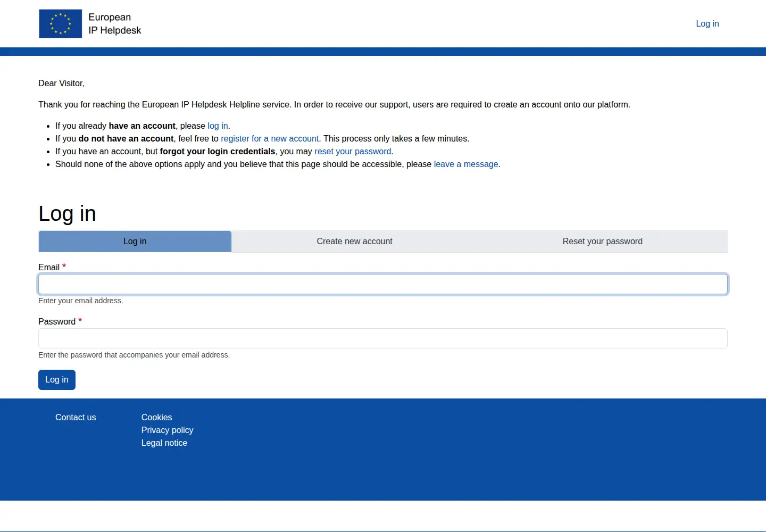Switch to Create new account tab

pos(355,242)
